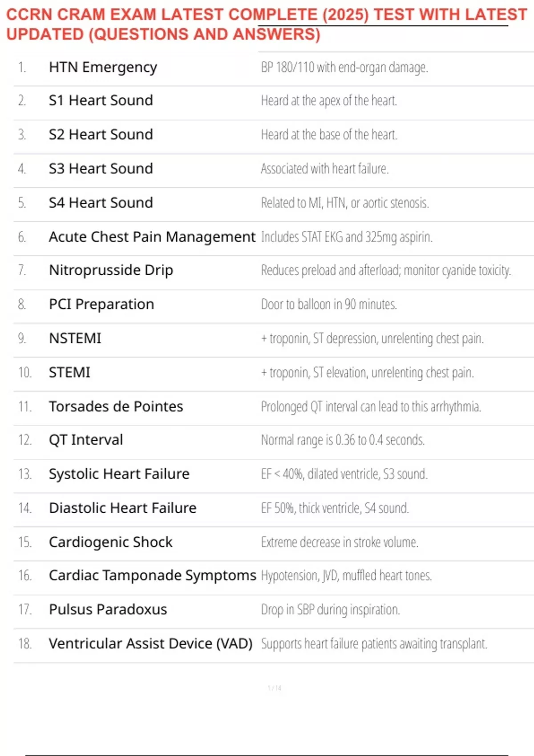The image size is (534, 756).
Task: Click the 'Door to balloon in 90 minutes' definition
Action: coord(329,305)
